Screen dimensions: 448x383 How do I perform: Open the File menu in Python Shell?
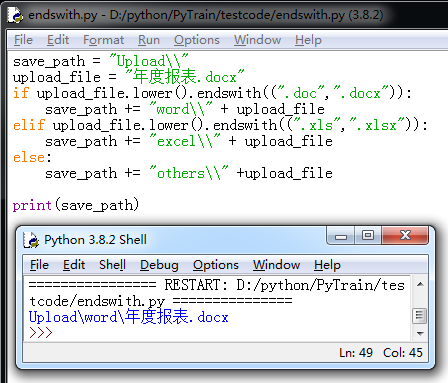click(39, 265)
